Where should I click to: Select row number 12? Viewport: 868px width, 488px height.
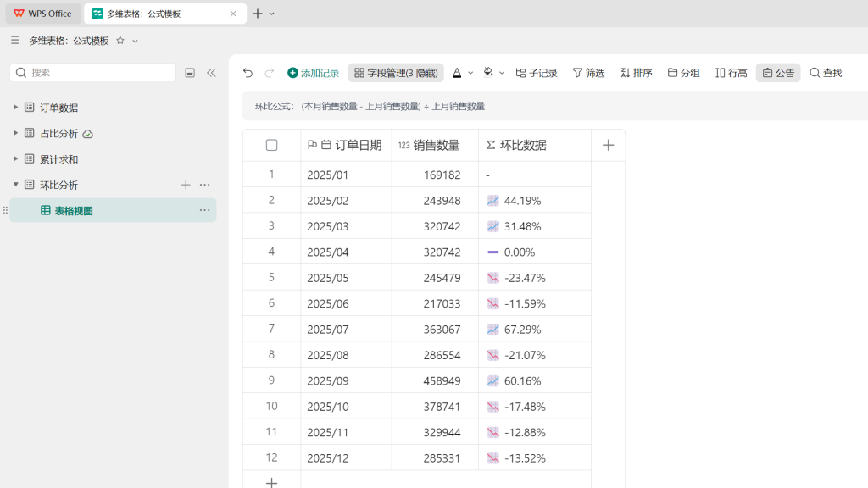pos(271,457)
